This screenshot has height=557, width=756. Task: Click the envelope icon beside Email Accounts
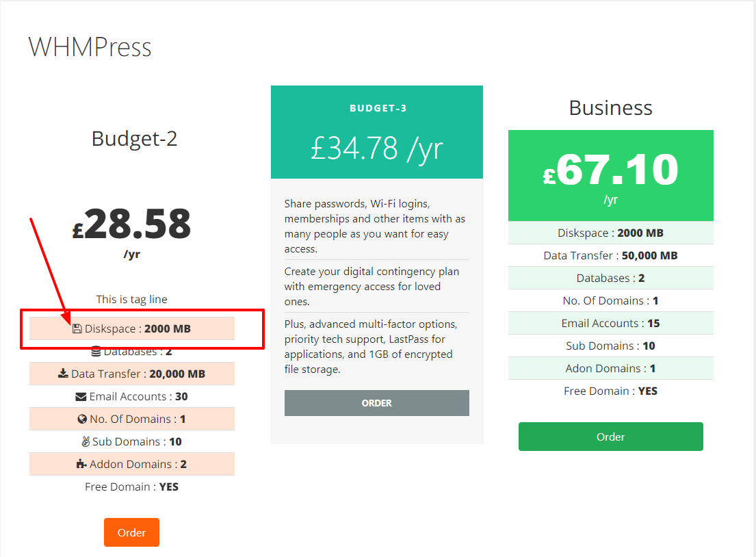point(81,397)
